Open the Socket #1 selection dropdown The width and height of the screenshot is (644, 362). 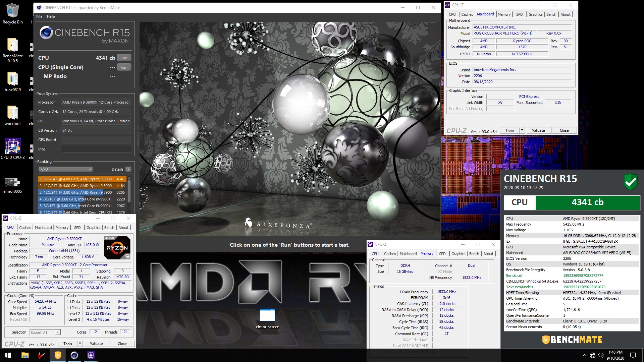click(45, 332)
